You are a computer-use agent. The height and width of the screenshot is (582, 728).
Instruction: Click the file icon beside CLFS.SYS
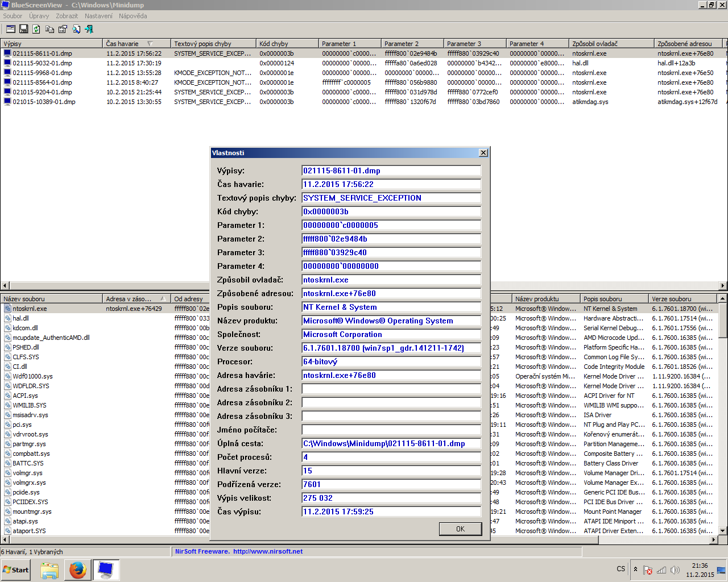click(x=7, y=357)
